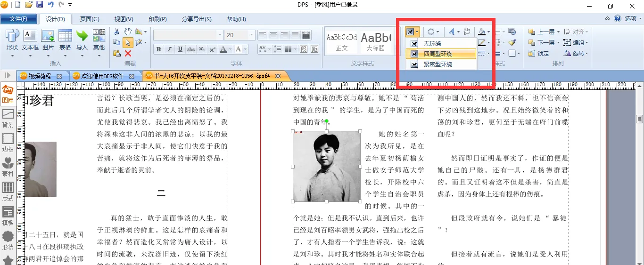Image resolution: width=644 pixels, height=265 pixels.
Task: Click the red X delete icon
Action: 127,54
